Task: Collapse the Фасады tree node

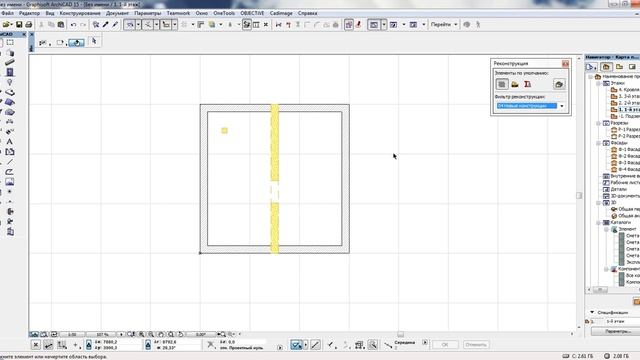Action: (599, 143)
